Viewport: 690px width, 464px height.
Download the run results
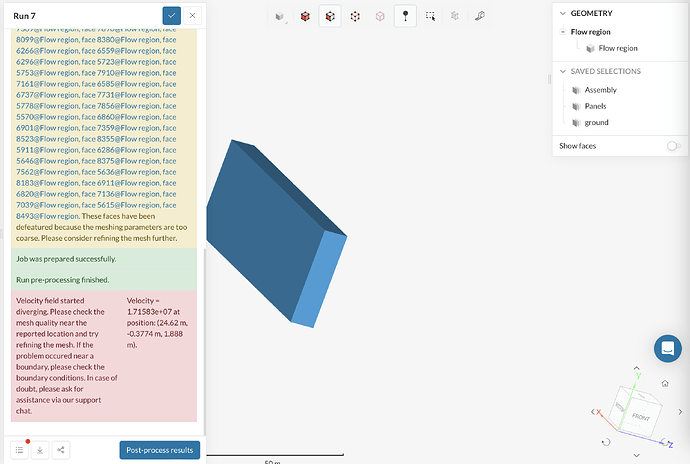coord(40,450)
